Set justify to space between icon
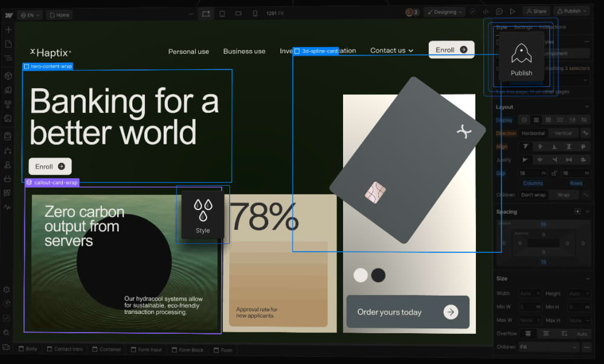The image size is (604, 364). pyautogui.click(x=568, y=160)
